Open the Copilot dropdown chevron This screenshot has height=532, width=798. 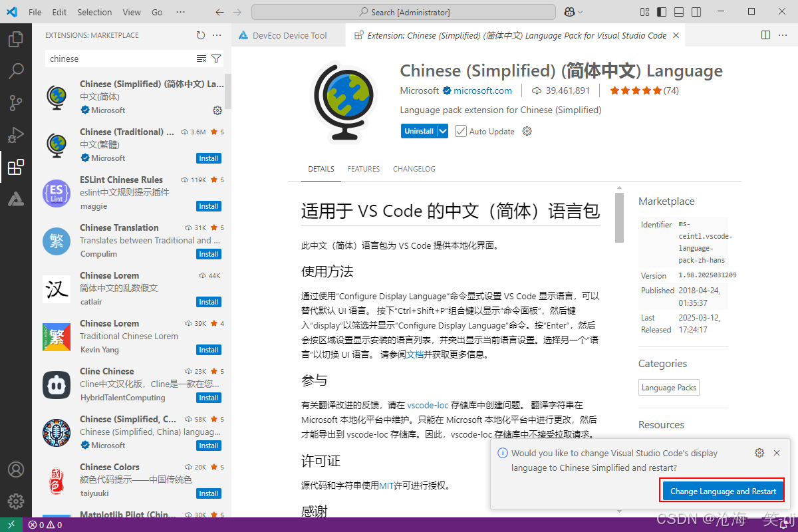pyautogui.click(x=581, y=12)
